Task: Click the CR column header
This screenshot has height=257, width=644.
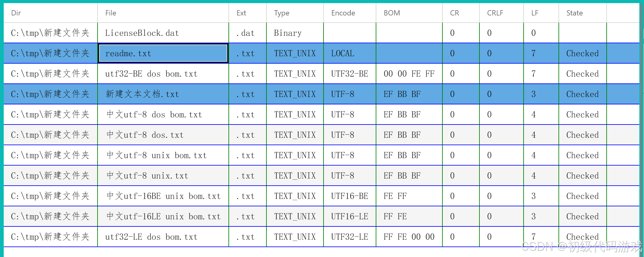Action: [454, 13]
